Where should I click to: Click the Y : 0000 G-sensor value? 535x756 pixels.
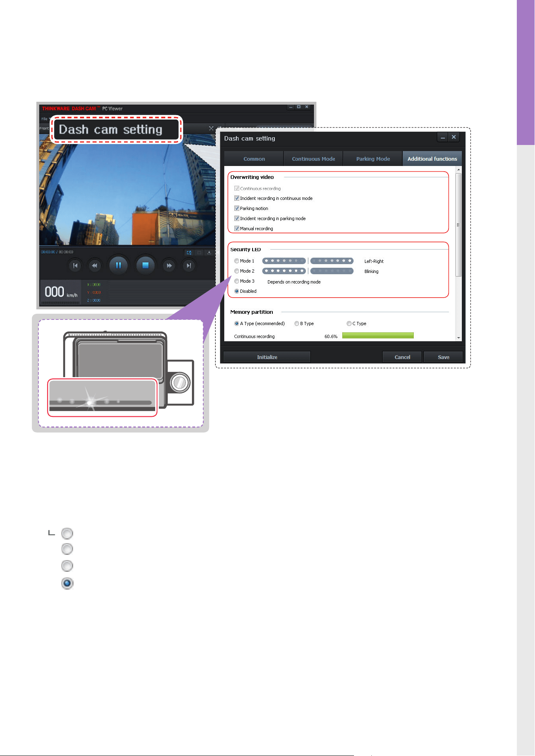94,292
